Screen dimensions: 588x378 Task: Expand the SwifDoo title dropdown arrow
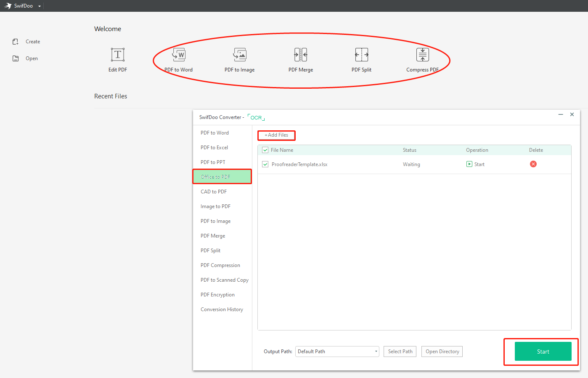40,6
